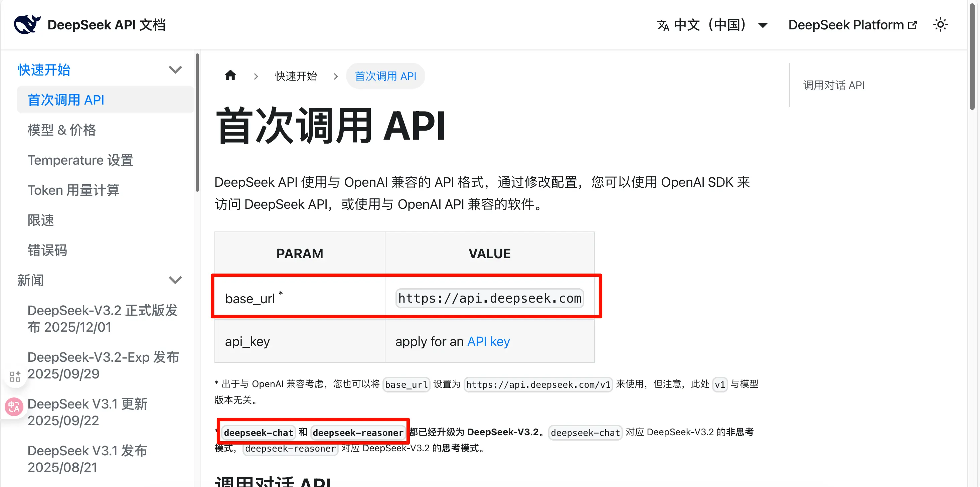Image resolution: width=980 pixels, height=487 pixels.
Task: Click the language translate icon
Action: [x=663, y=25]
